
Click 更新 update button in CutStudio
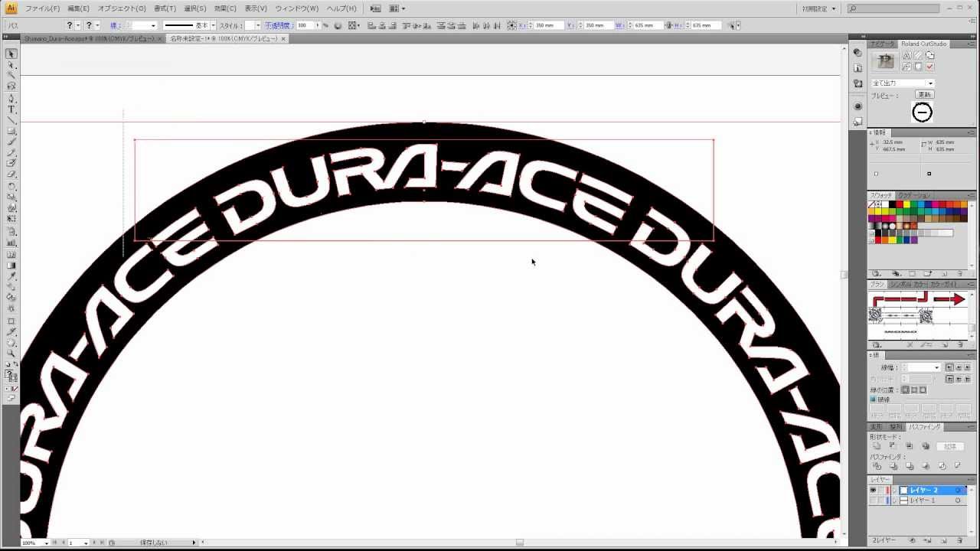(x=924, y=95)
